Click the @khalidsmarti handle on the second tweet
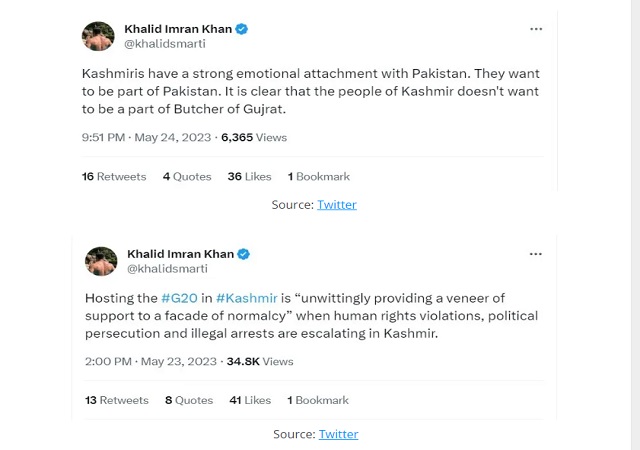The image size is (640, 450). pos(167,268)
